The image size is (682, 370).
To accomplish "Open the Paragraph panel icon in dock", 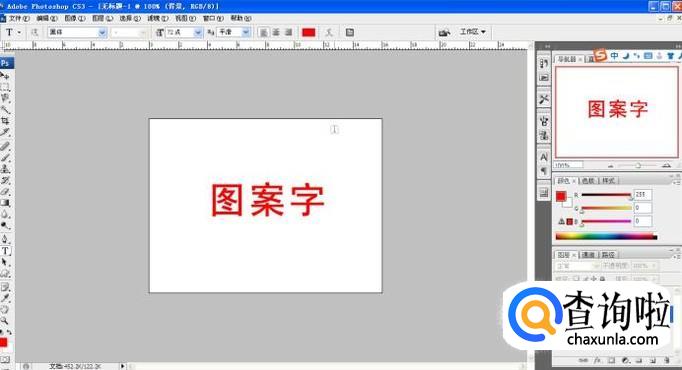I will pyautogui.click(x=544, y=170).
